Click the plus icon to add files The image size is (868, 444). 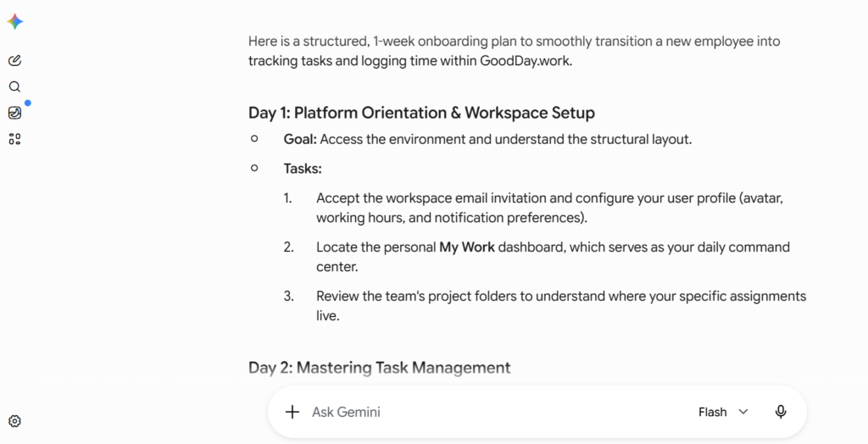click(x=292, y=412)
